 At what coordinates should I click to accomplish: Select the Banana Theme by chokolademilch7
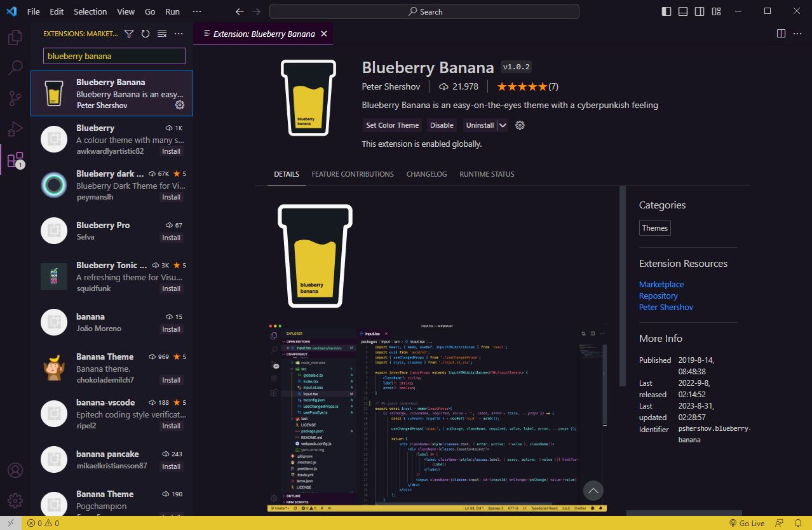pyautogui.click(x=112, y=369)
